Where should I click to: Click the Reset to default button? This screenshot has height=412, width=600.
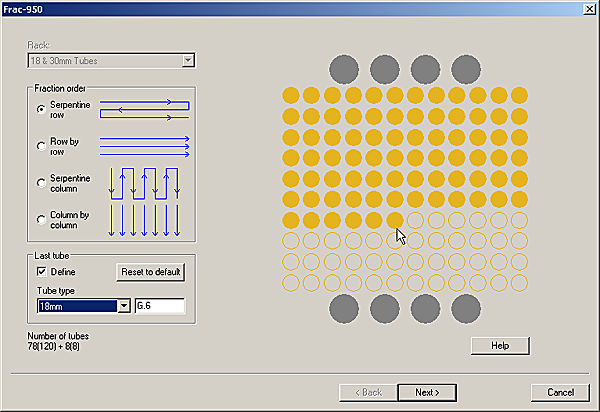(x=151, y=272)
